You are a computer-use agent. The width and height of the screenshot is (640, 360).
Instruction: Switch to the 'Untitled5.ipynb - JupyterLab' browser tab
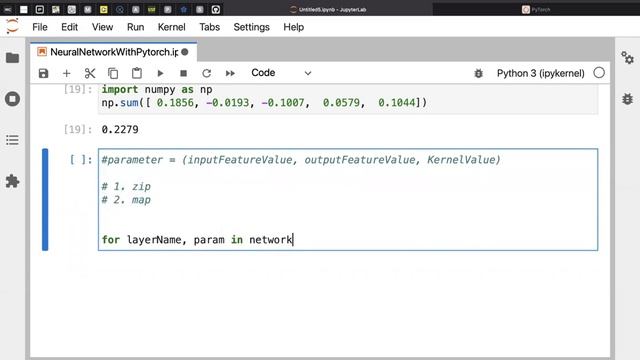(328, 9)
